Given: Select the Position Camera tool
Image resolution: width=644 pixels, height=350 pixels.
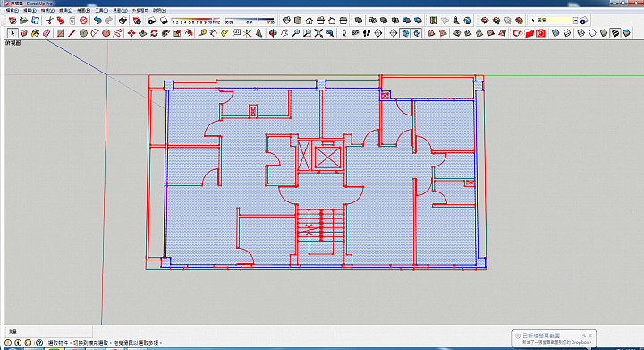Looking at the screenshot, I should pos(344,33).
